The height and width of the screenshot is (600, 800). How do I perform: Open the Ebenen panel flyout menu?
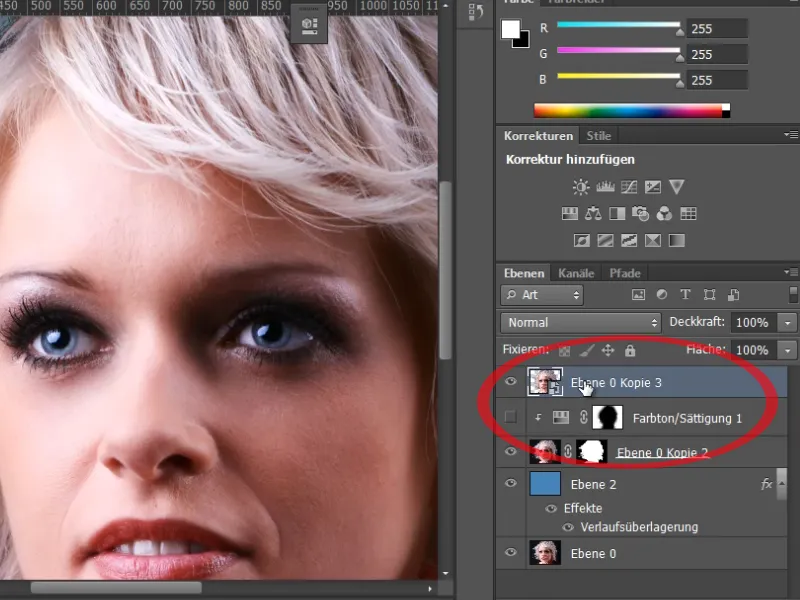click(791, 272)
